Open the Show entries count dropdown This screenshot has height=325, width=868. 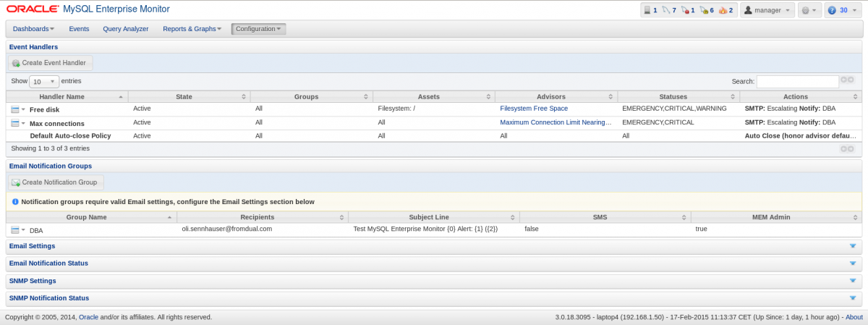44,82
